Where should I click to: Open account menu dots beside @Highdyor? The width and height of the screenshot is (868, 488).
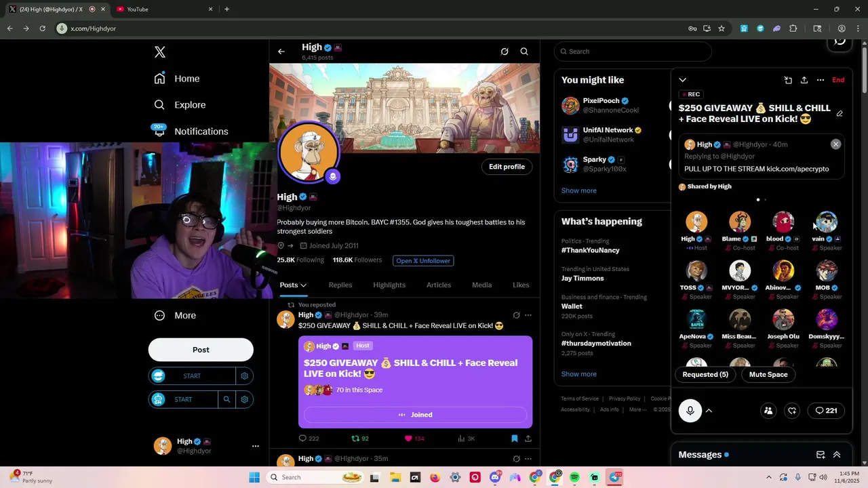[x=256, y=446]
